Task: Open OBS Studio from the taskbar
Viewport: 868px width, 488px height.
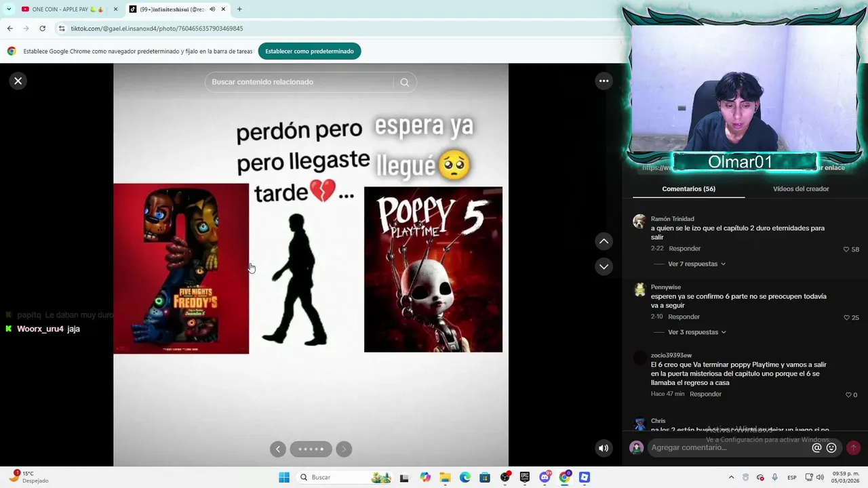Action: pos(505,477)
